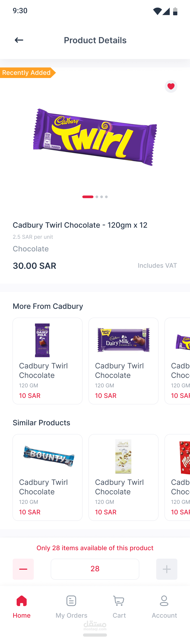
Task: Decrease quantity with the minus button
Action: tap(23, 569)
